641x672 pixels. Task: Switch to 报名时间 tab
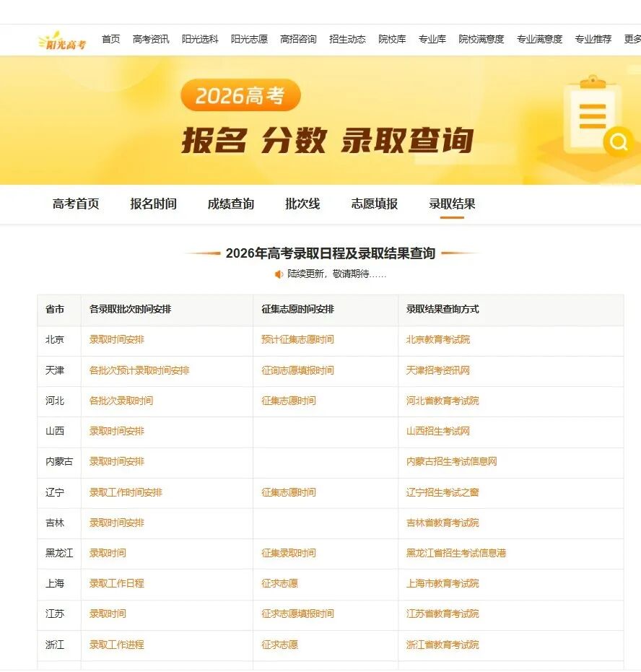click(x=154, y=204)
